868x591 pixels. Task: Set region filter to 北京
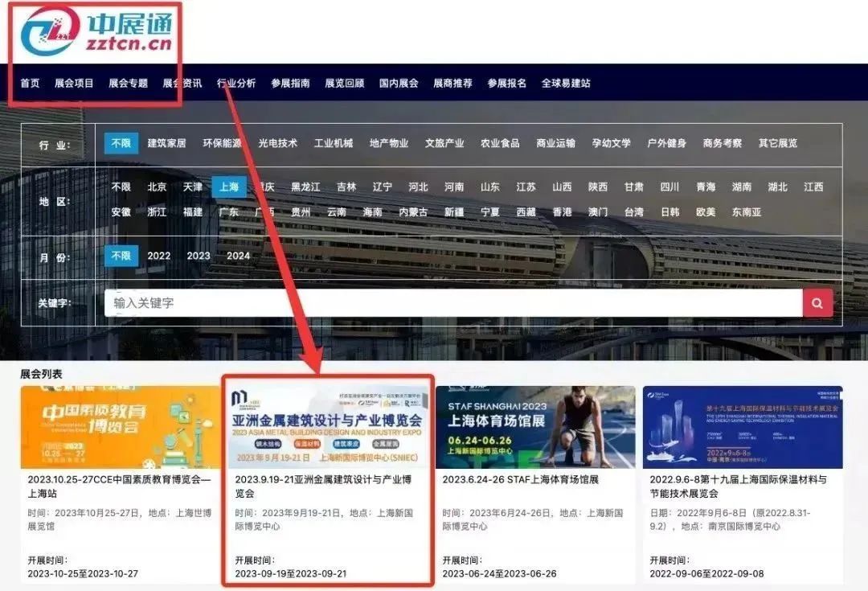coord(158,187)
